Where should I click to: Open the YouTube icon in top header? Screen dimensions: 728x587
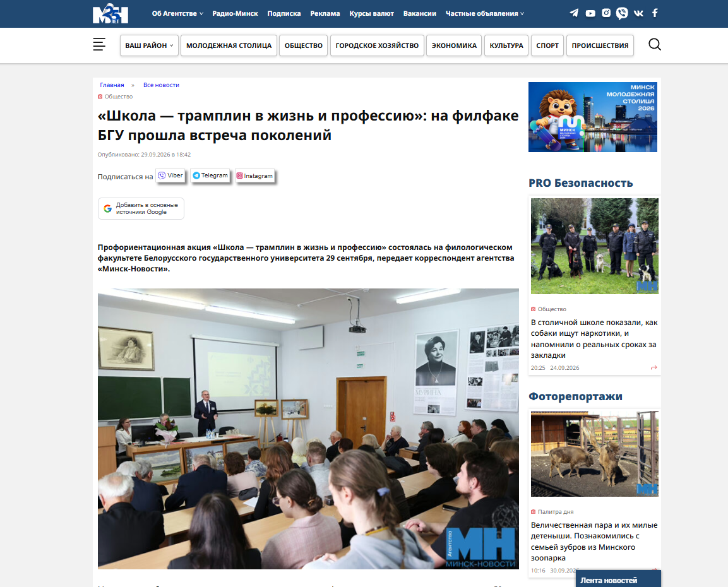[x=590, y=13]
